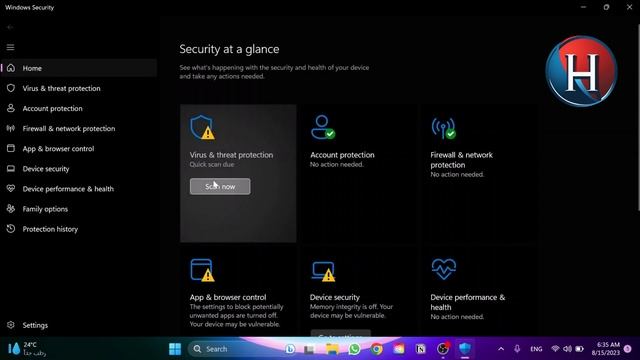
Task: Open Firewall & network protection sidebar item
Action: [79, 129]
